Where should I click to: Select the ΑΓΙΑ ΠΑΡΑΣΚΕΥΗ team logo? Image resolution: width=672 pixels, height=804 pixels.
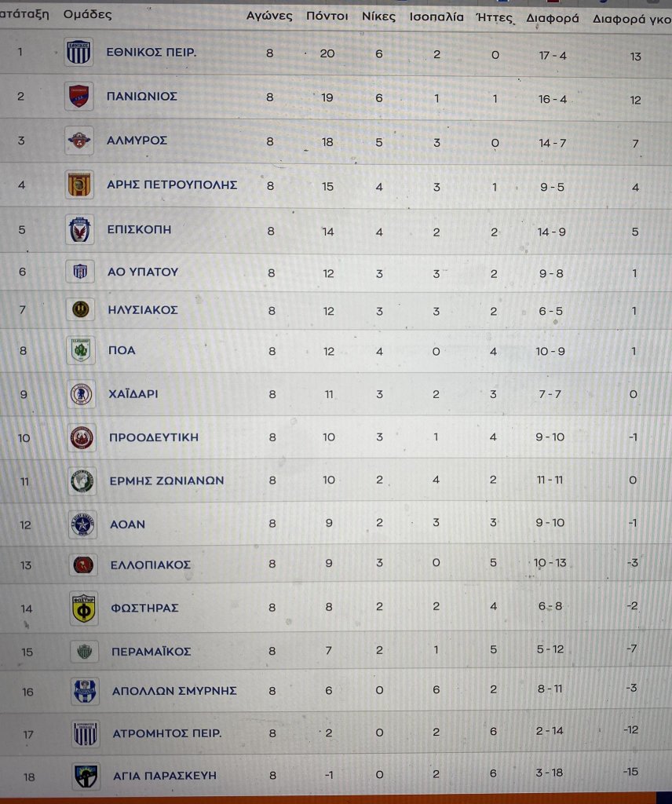coord(85,776)
